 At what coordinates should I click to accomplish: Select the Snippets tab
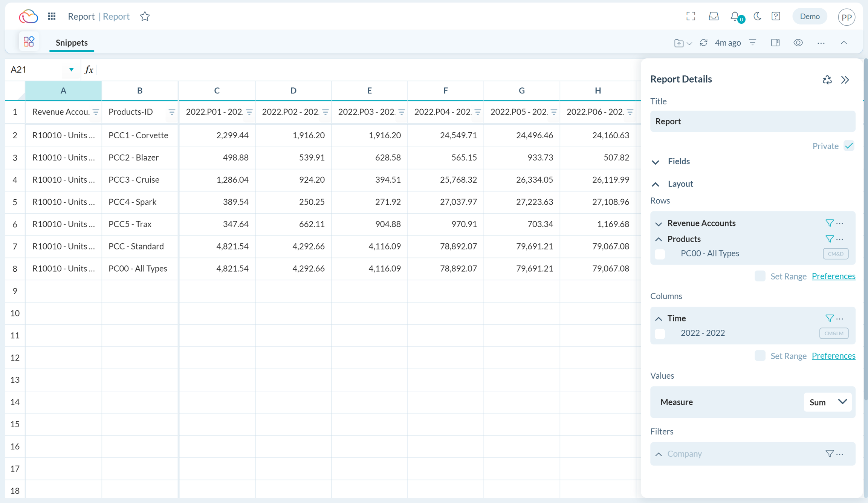pyautogui.click(x=72, y=43)
